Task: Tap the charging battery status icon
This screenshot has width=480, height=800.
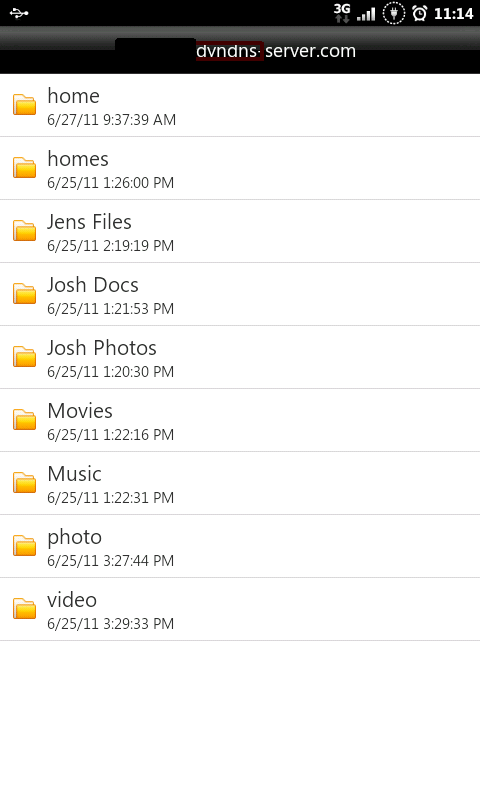Action: coord(393,13)
